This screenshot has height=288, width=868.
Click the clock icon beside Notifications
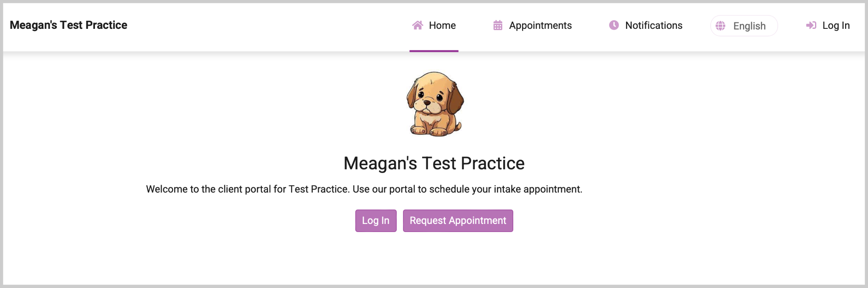tap(614, 25)
